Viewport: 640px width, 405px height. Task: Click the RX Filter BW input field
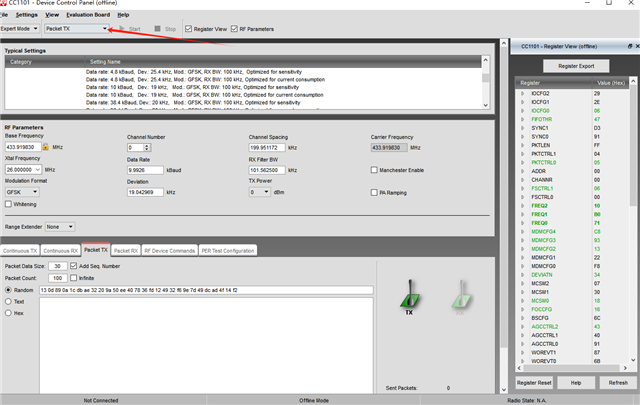point(267,170)
